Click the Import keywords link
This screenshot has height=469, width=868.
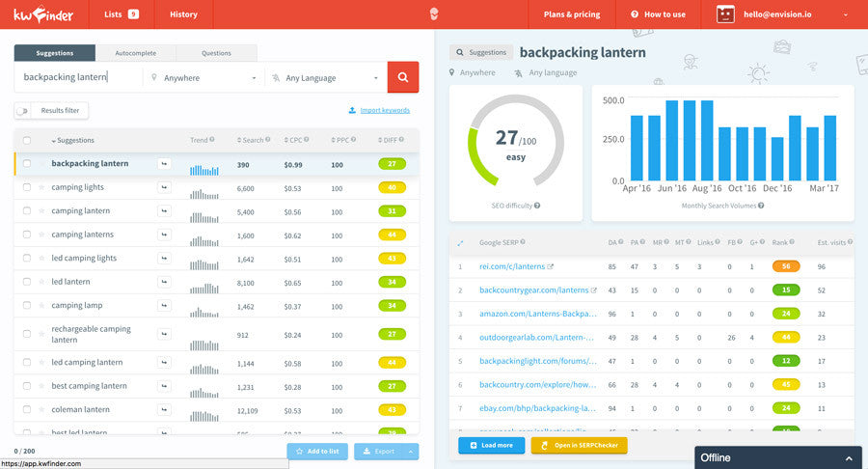pos(385,110)
